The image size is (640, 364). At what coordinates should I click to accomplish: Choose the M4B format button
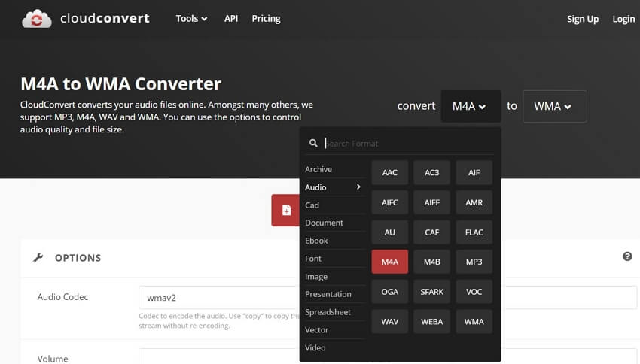click(x=432, y=262)
